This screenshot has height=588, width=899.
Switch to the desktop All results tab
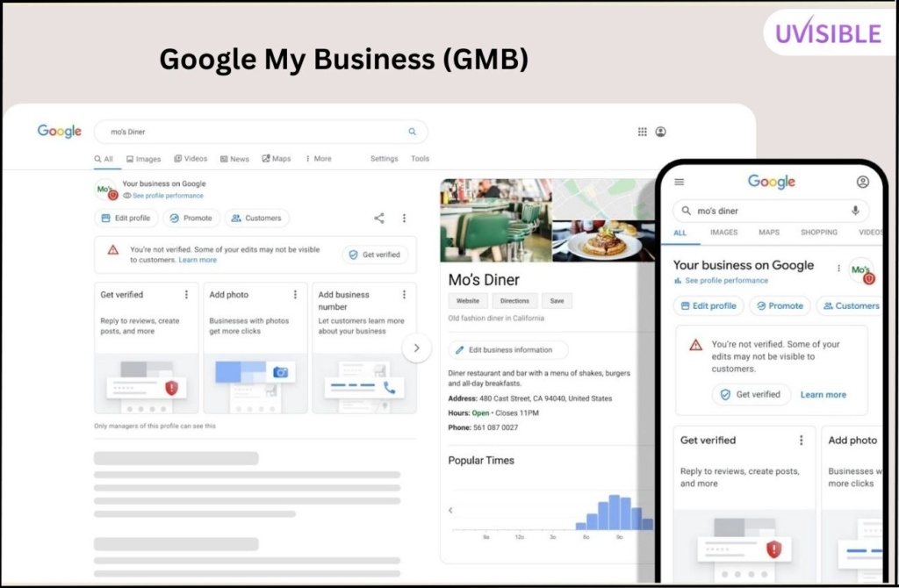(x=104, y=159)
